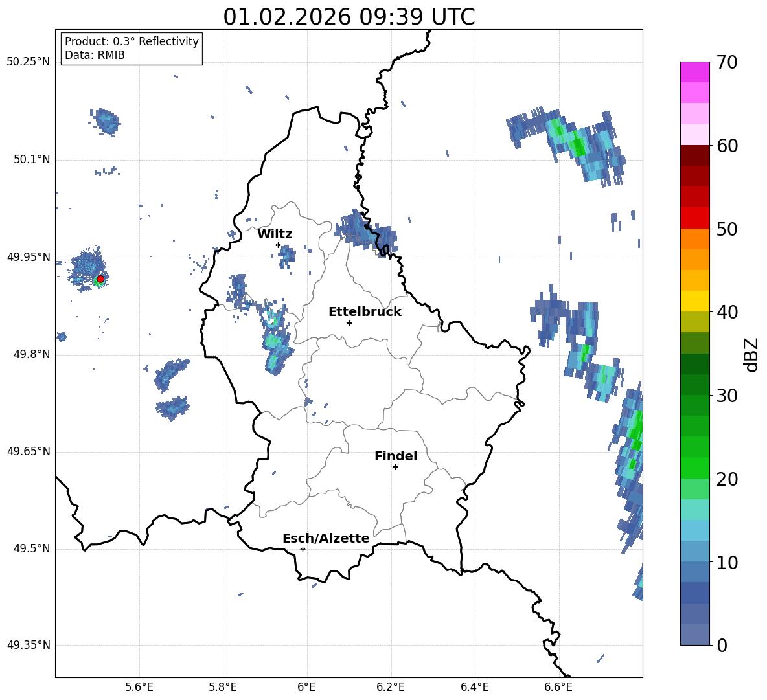Viewport: 767px width, 700px height.
Task: Select the Wiltz city label
Action: (x=275, y=234)
